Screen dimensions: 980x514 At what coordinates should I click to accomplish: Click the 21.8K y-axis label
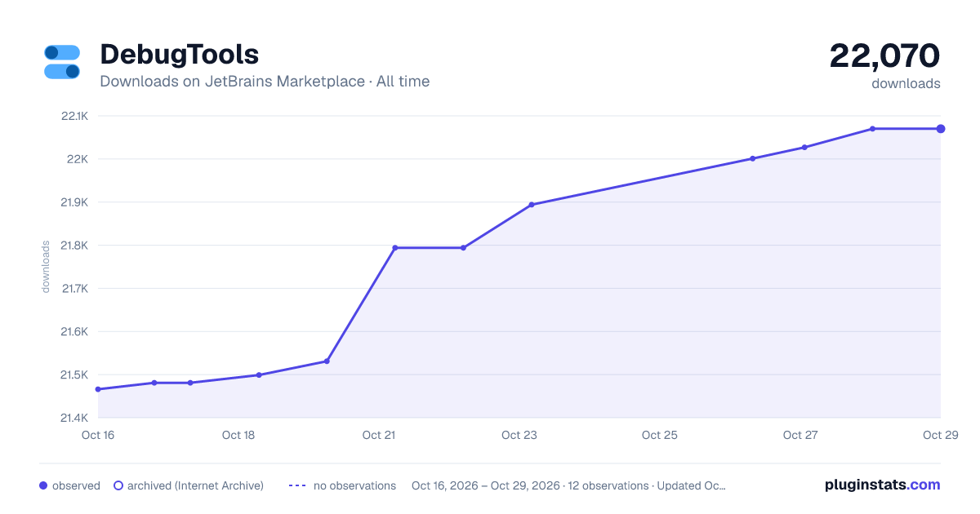click(74, 246)
